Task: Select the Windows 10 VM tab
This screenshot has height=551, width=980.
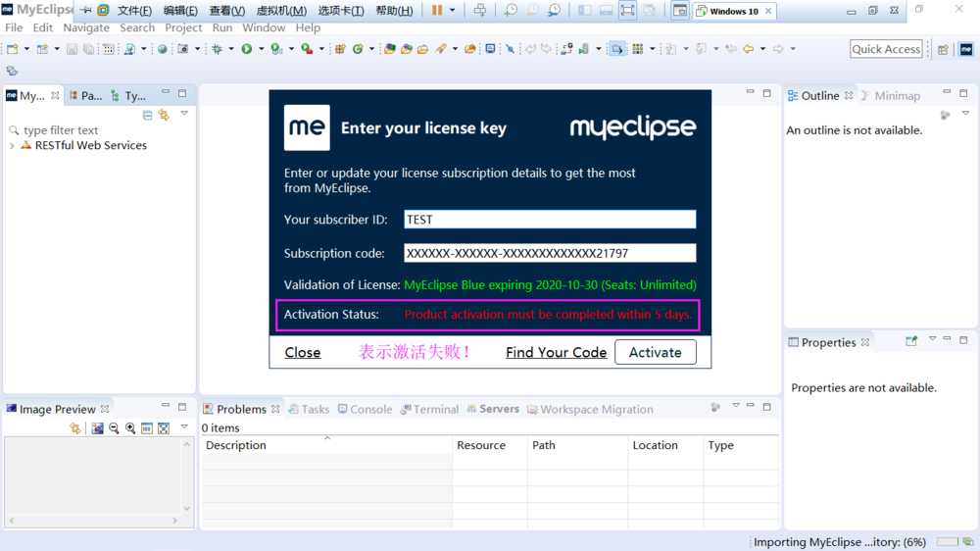Action: point(733,11)
